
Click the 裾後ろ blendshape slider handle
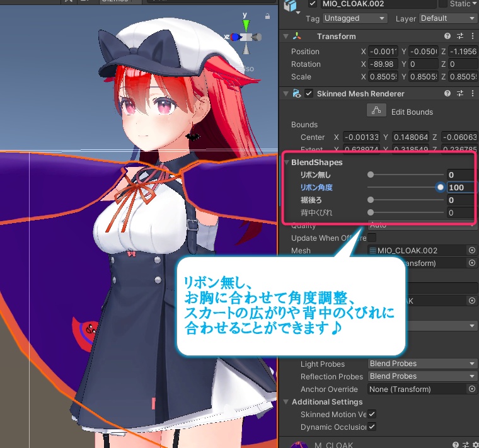pyautogui.click(x=371, y=200)
